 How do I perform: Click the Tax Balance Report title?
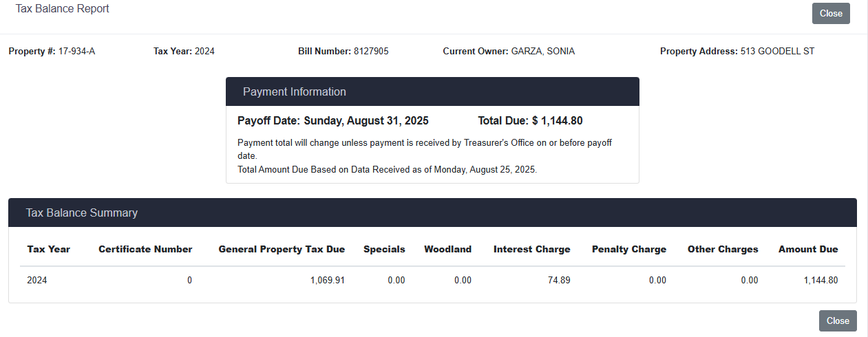pos(63,9)
